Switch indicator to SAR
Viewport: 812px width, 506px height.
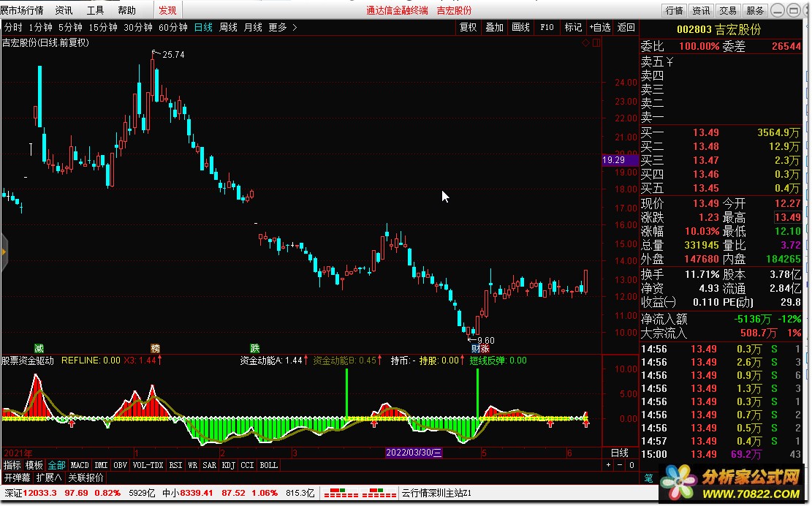click(209, 465)
